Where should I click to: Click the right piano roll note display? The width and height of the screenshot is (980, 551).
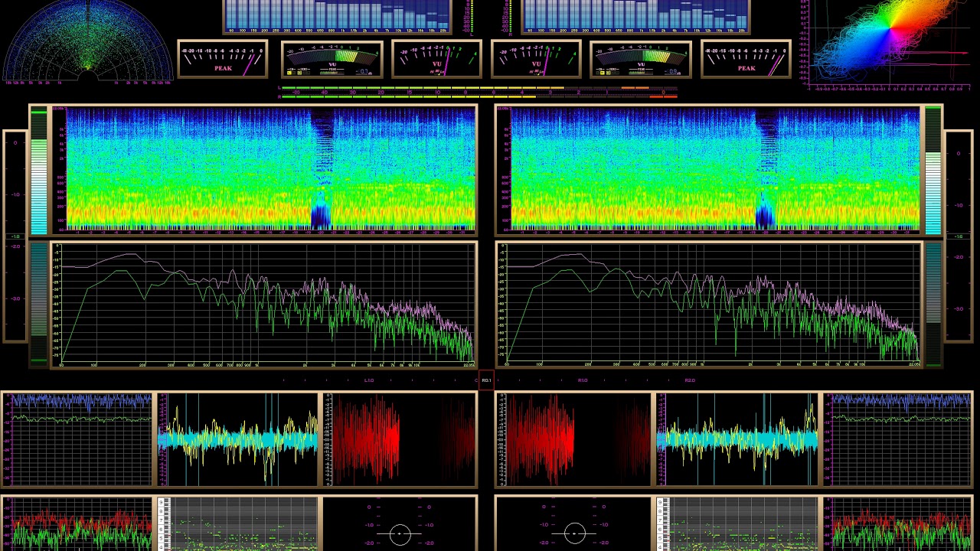coord(737,524)
